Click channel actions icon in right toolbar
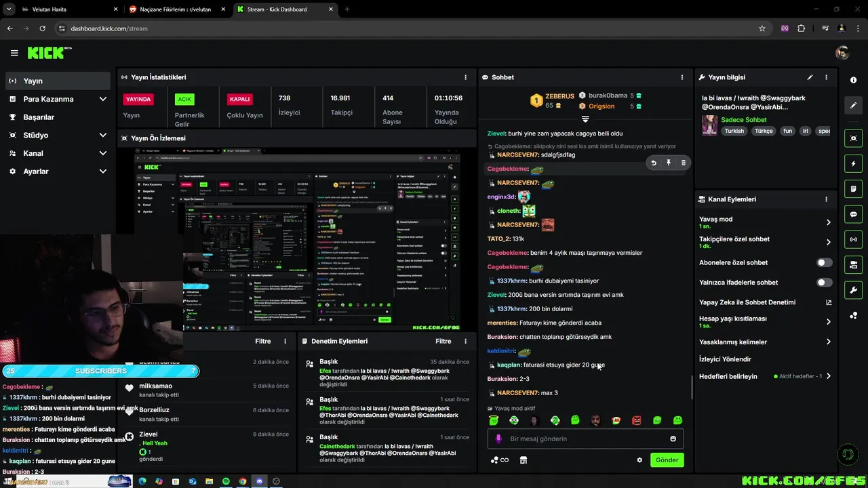Image resolution: width=868 pixels, height=488 pixels. tap(853, 264)
